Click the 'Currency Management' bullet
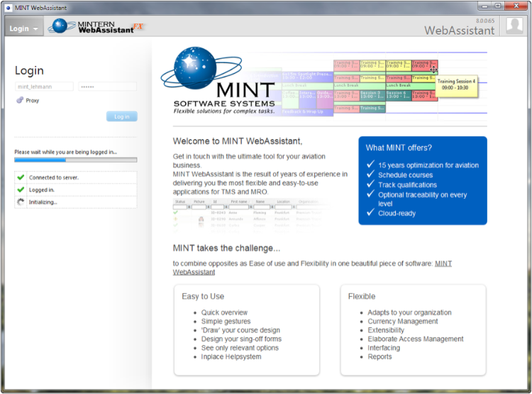This screenshot has width=532, height=394. [403, 322]
